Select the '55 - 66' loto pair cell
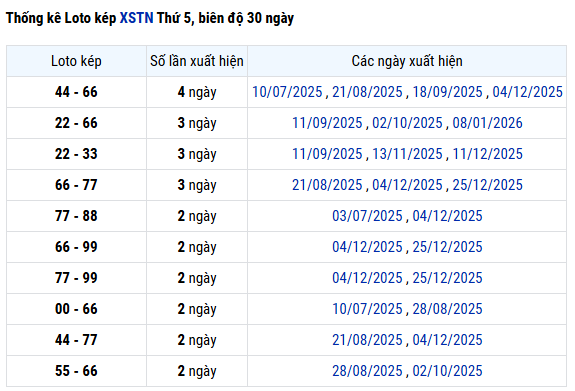The width and height of the screenshot is (575, 391). pyautogui.click(x=76, y=371)
